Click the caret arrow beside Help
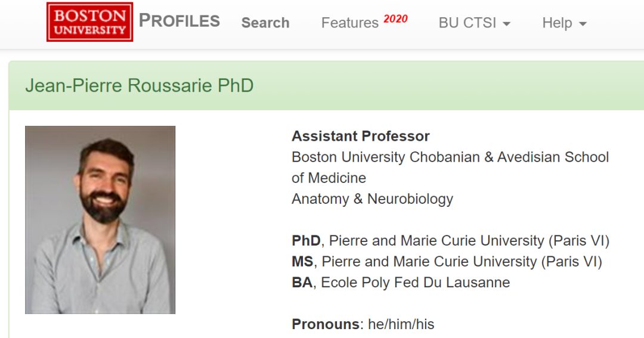The width and height of the screenshot is (644, 338). (x=583, y=24)
